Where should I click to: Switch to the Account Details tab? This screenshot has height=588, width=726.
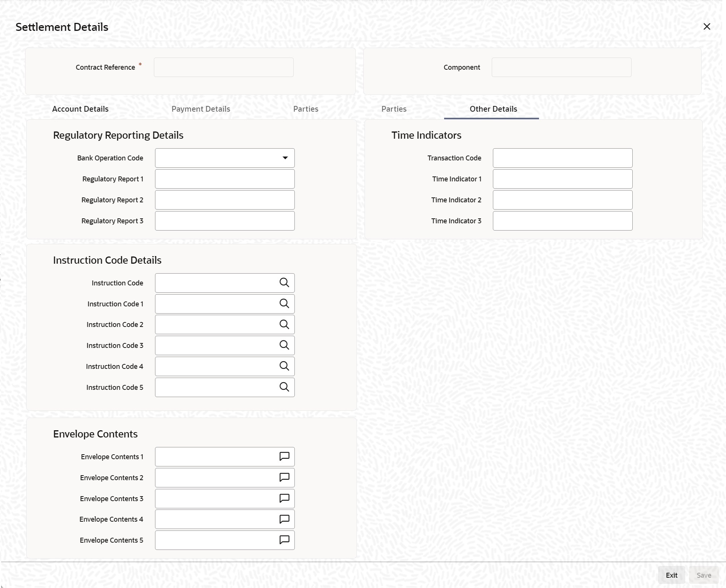pos(80,109)
